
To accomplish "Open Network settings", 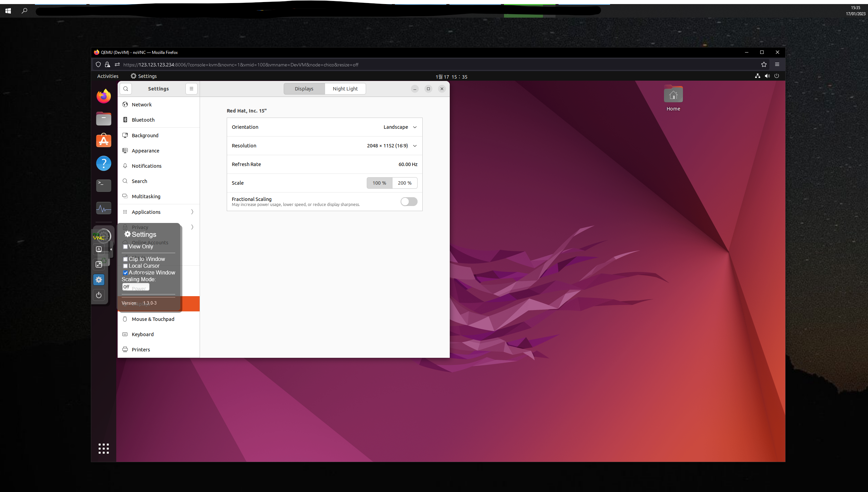I will click(x=159, y=104).
